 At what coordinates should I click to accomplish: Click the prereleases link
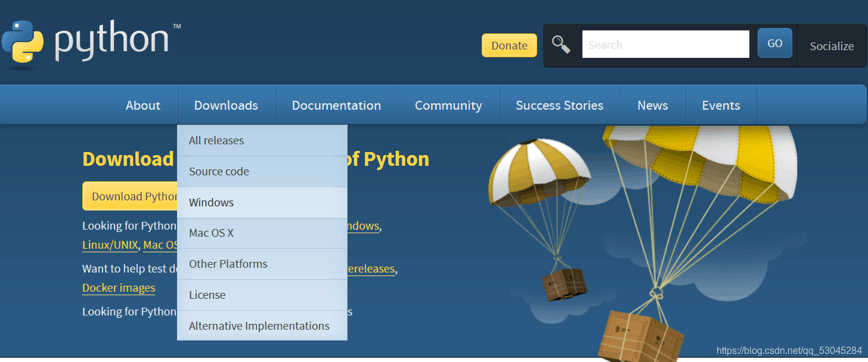pyautogui.click(x=371, y=269)
